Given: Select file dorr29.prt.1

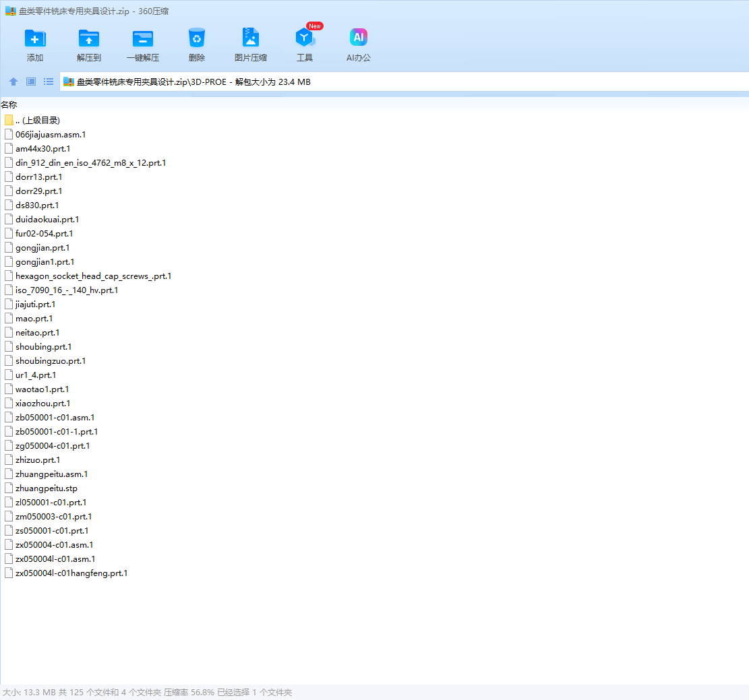Looking at the screenshot, I should [x=34, y=191].
